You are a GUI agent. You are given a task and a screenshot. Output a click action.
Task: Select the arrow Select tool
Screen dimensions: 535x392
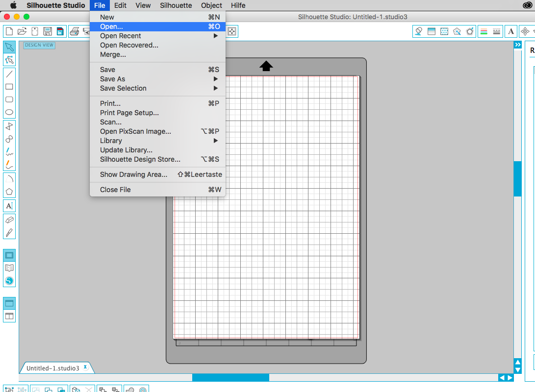(x=9, y=47)
